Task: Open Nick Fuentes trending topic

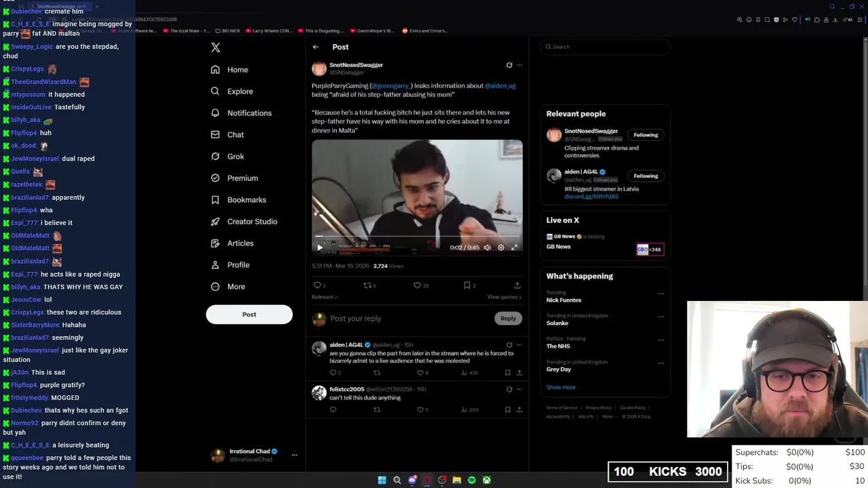Action: click(564, 300)
